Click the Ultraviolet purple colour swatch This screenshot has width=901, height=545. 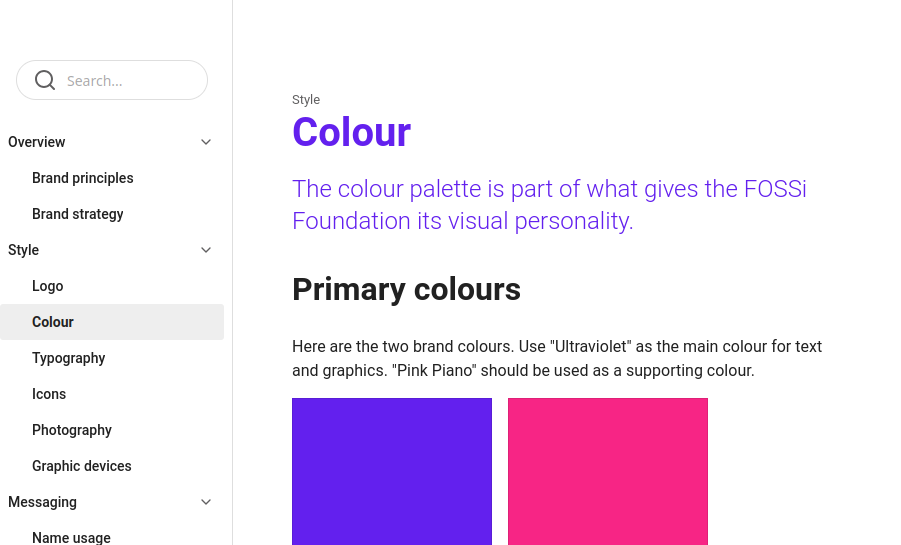tap(392, 471)
